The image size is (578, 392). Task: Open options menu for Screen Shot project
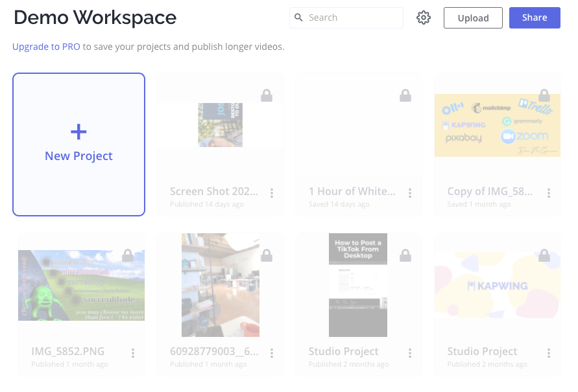click(272, 193)
